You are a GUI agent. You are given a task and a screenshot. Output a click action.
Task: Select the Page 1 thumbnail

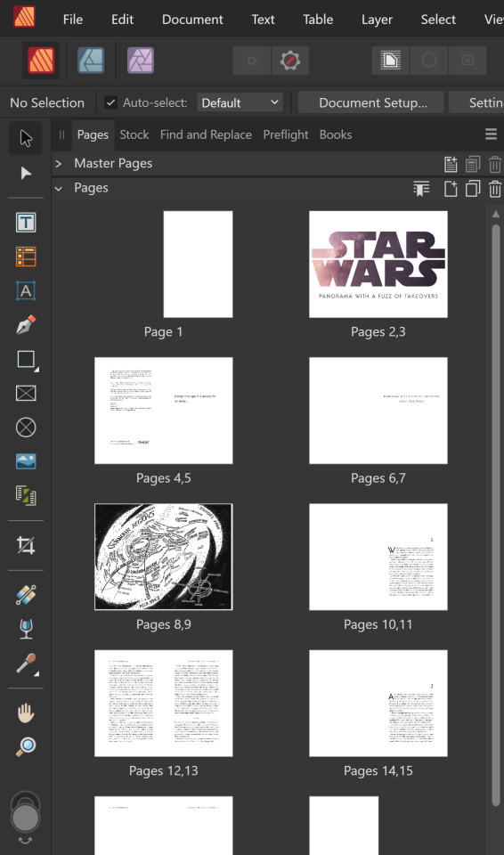pos(198,265)
